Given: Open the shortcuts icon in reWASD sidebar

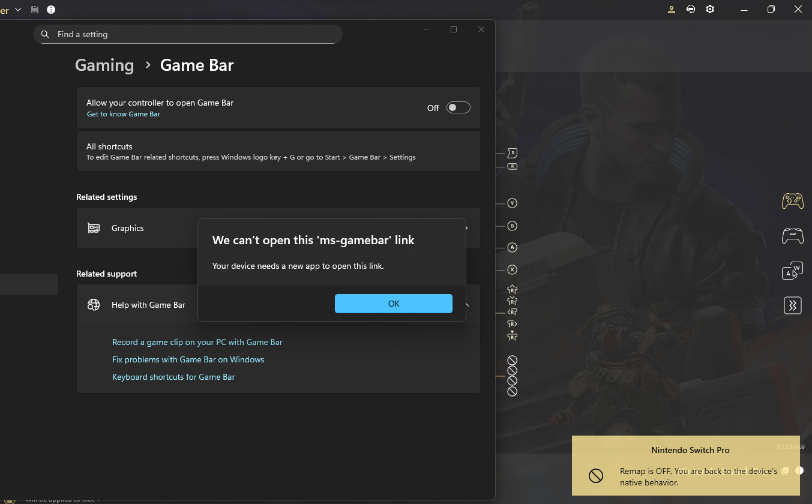Looking at the screenshot, I should [793, 305].
